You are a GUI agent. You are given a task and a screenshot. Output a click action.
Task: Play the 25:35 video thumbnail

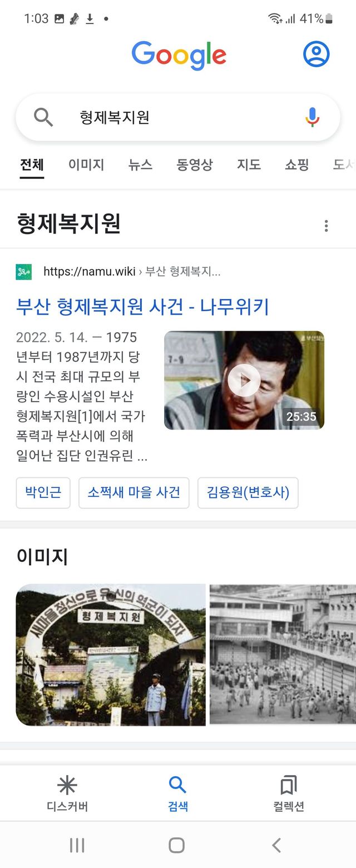click(244, 380)
